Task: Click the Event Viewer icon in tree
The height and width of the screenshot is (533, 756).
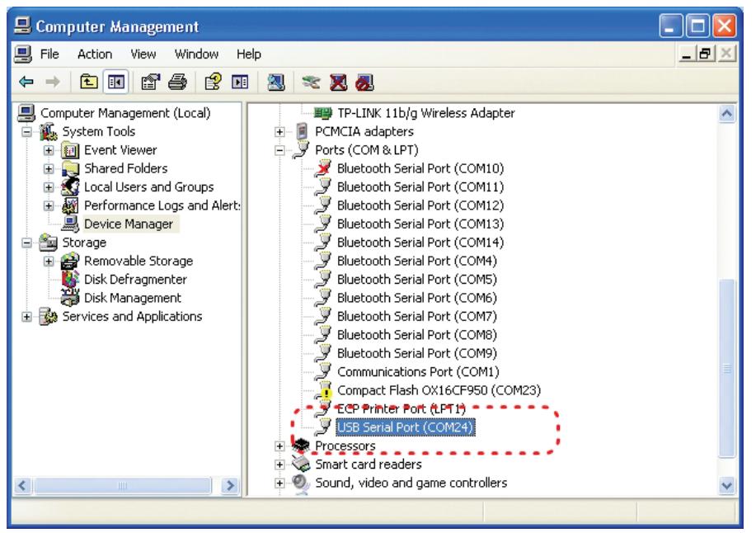Action: (70, 150)
